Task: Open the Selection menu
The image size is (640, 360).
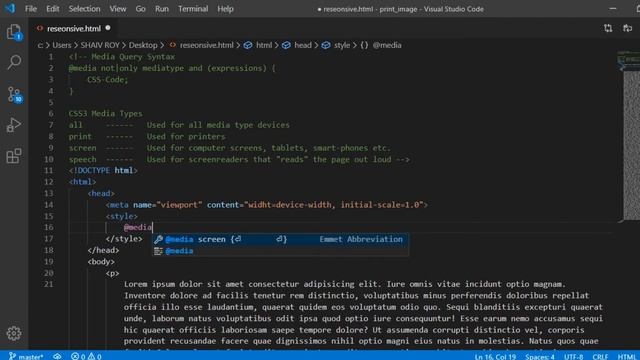Action: point(84,9)
